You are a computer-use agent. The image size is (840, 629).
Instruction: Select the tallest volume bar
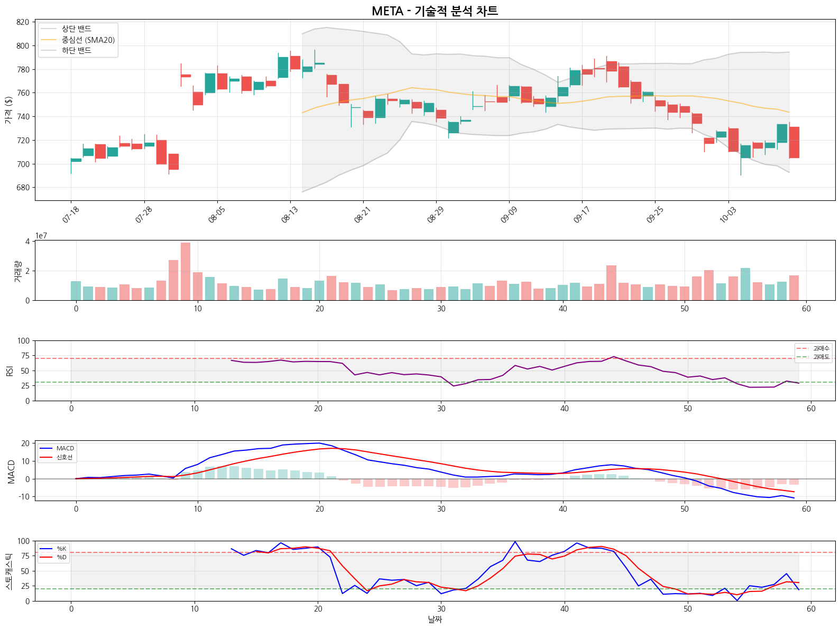coord(186,271)
